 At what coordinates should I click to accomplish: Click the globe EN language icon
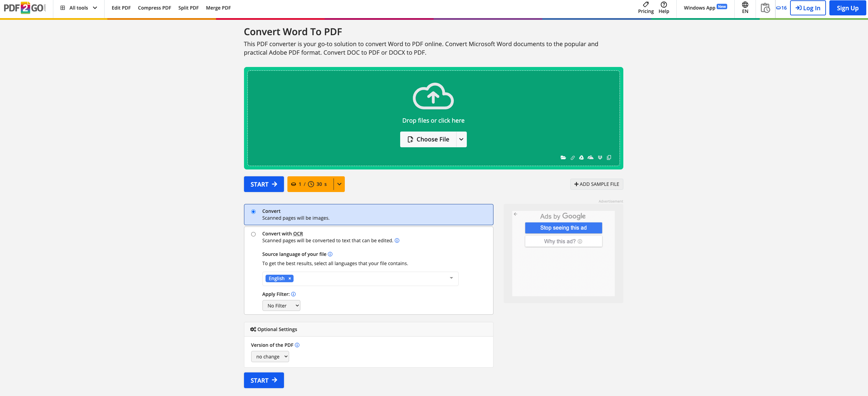745,8
